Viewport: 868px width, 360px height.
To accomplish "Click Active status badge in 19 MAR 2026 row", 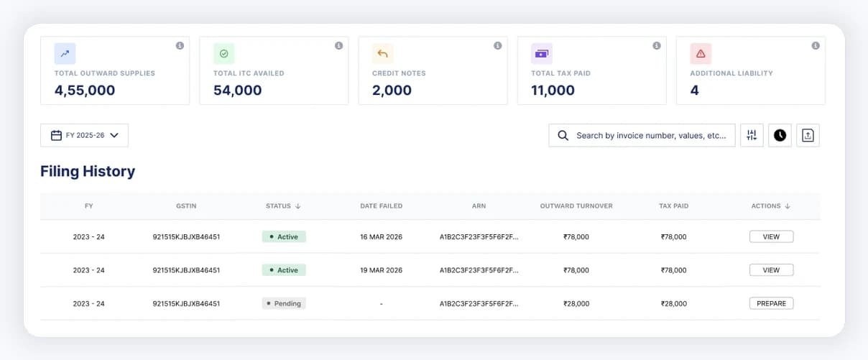I will [284, 270].
